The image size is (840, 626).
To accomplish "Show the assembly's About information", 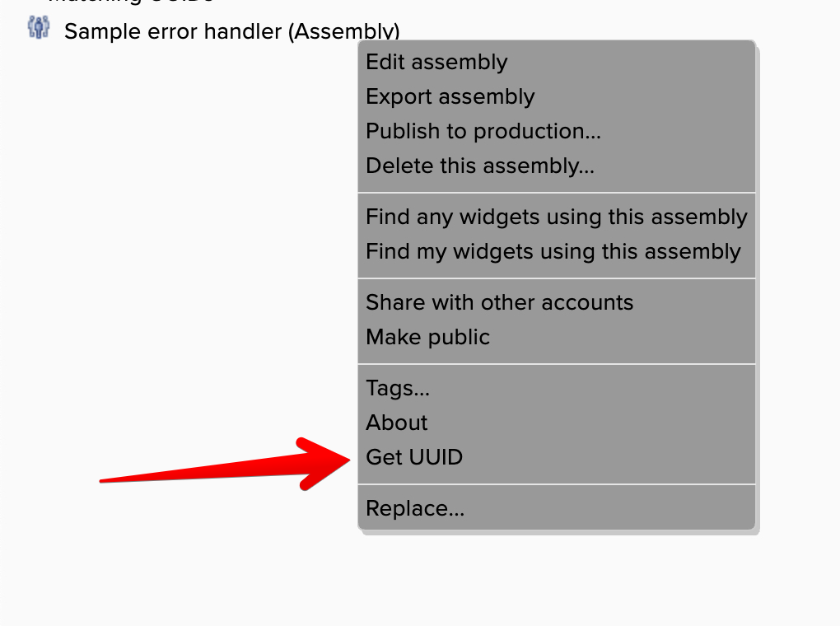I will point(397,423).
